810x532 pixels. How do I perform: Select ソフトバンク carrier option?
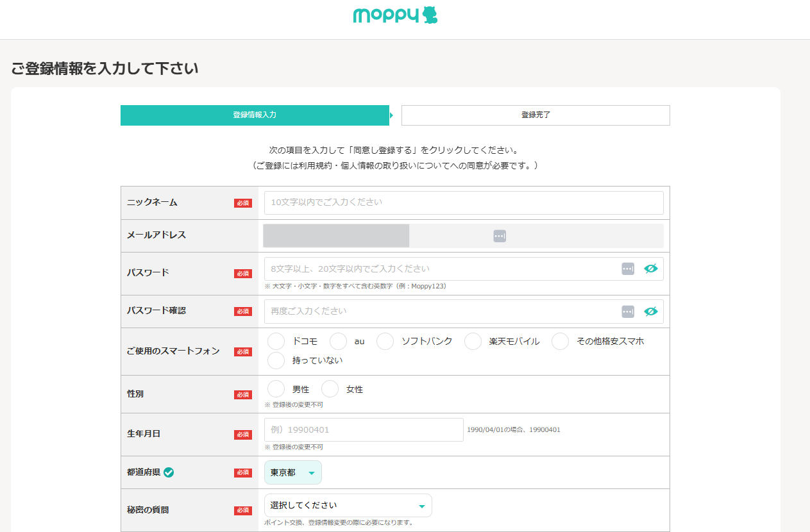[385, 342]
